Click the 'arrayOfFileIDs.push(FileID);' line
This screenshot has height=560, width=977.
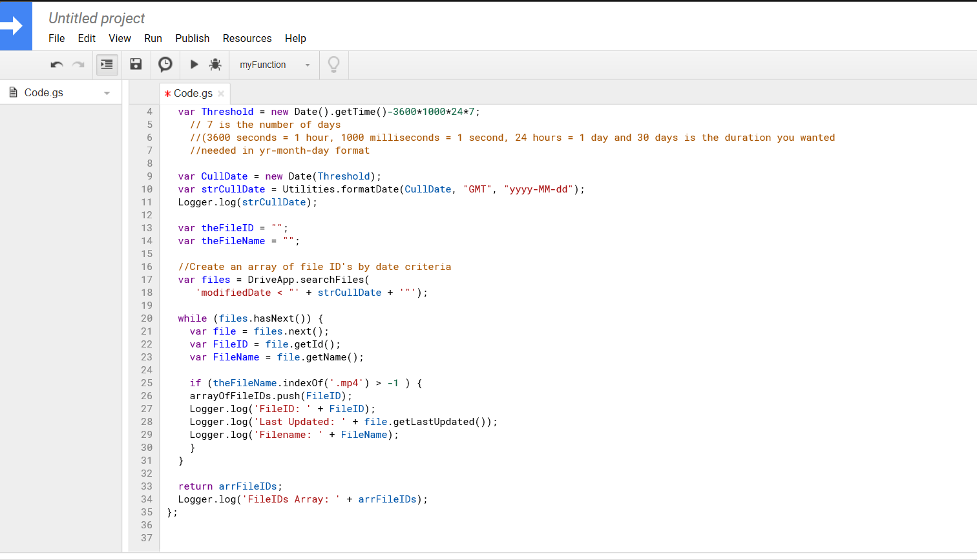click(x=271, y=396)
